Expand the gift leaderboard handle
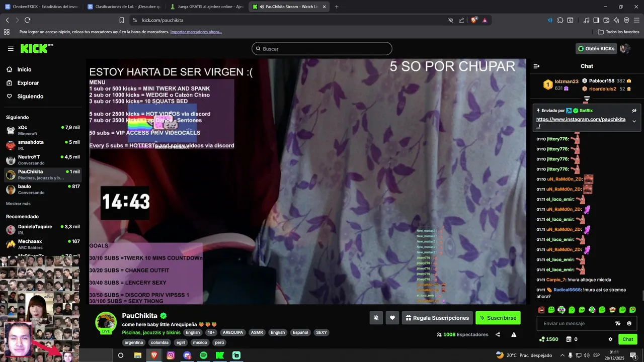644x362 pixels. tap(587, 99)
